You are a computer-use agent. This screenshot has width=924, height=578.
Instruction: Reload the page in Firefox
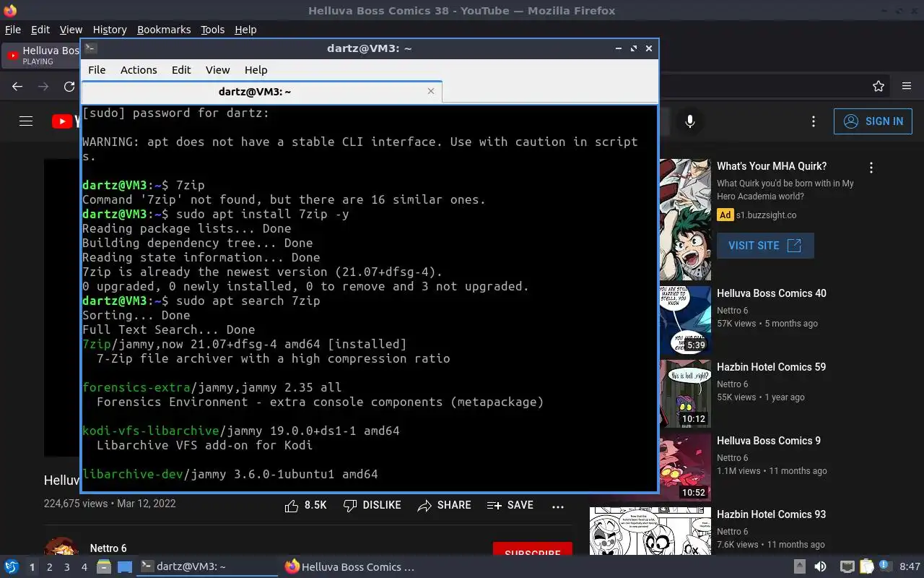tap(69, 86)
